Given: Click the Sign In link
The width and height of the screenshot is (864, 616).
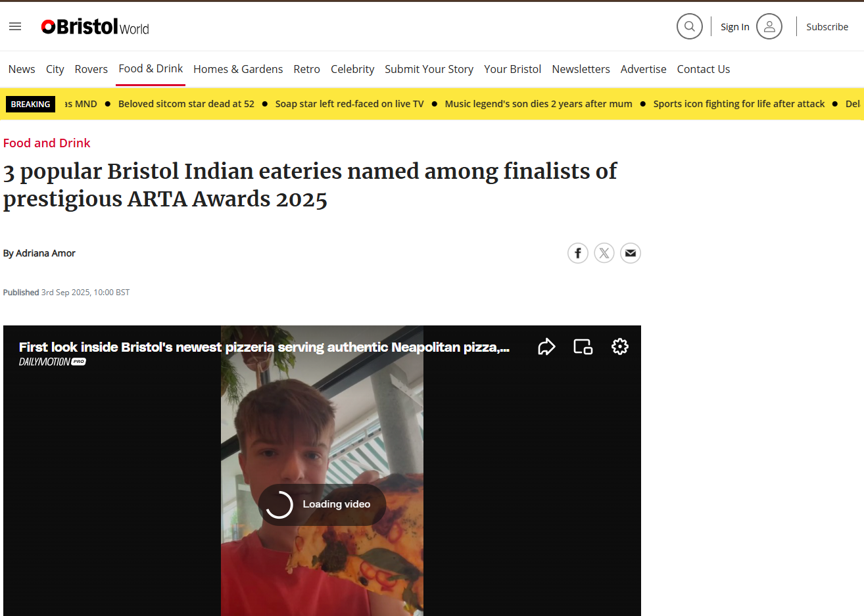Looking at the screenshot, I should 734,27.
